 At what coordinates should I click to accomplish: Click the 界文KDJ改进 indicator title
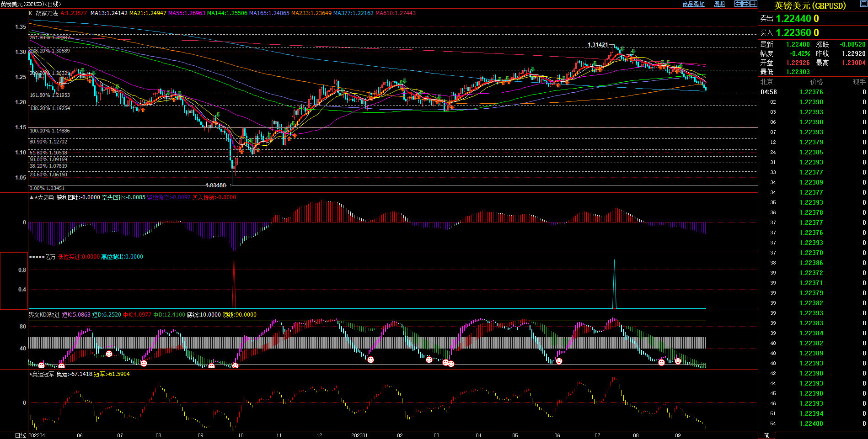point(44,315)
